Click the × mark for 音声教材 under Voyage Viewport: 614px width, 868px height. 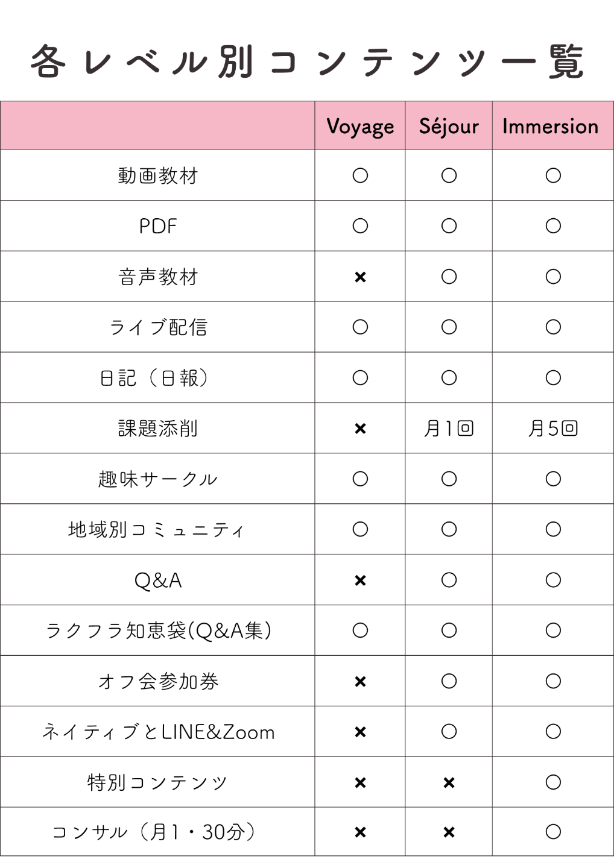pyautogui.click(x=360, y=277)
